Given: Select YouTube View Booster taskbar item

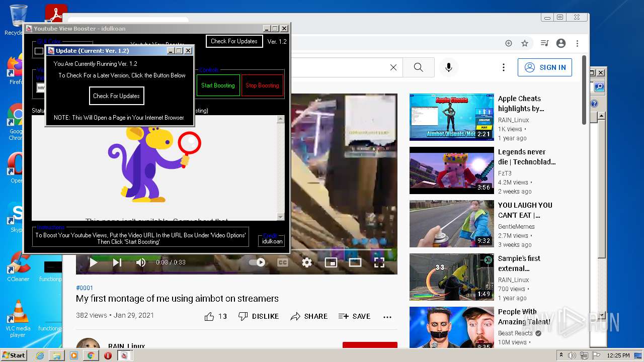Looking at the screenshot, I should (124, 355).
